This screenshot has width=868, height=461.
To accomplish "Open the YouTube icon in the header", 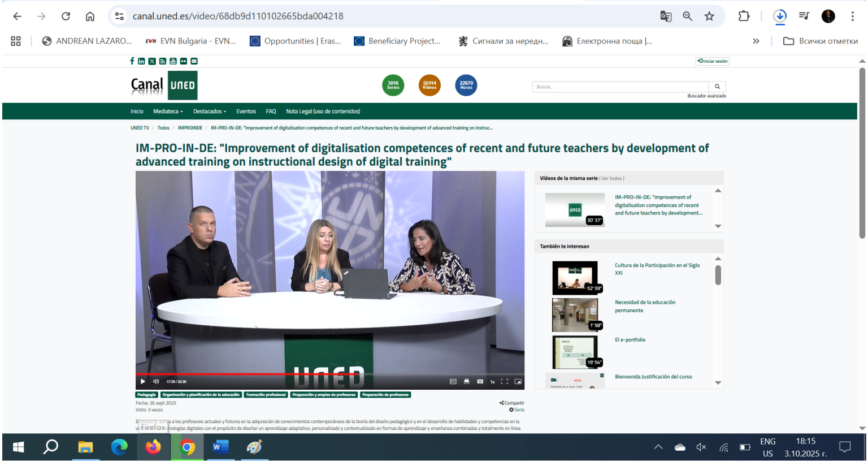I will 173,61.
